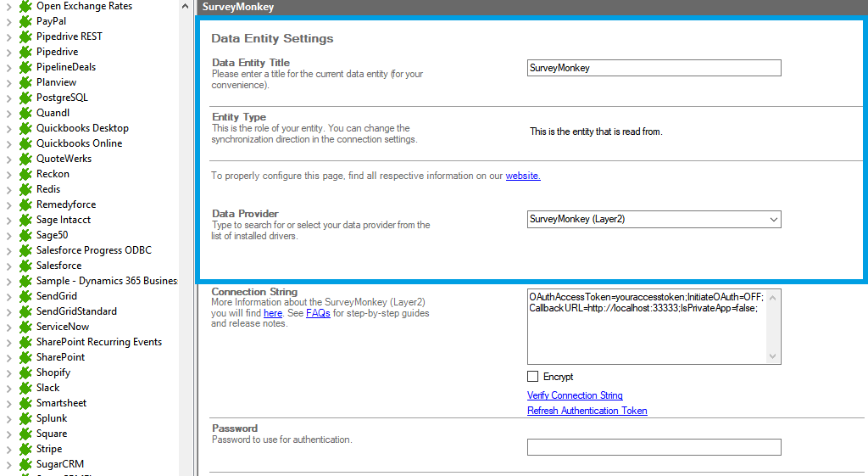868x476 pixels.
Task: Click the tree panel scroll-up arrow
Action: click(185, 7)
